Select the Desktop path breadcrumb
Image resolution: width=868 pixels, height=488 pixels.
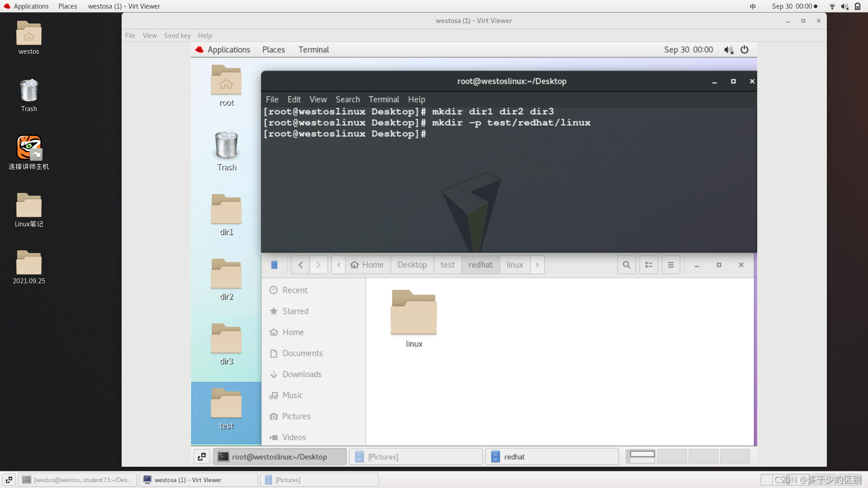pos(412,265)
